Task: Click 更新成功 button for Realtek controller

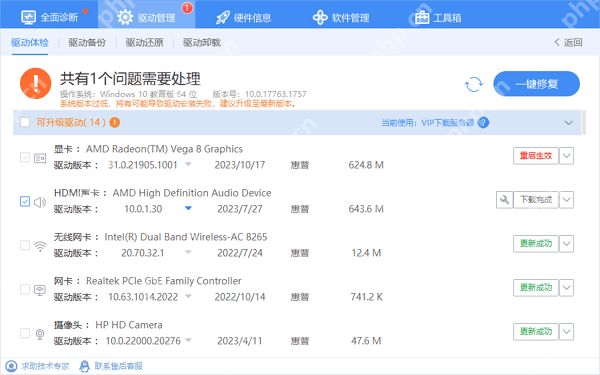Action: point(536,288)
